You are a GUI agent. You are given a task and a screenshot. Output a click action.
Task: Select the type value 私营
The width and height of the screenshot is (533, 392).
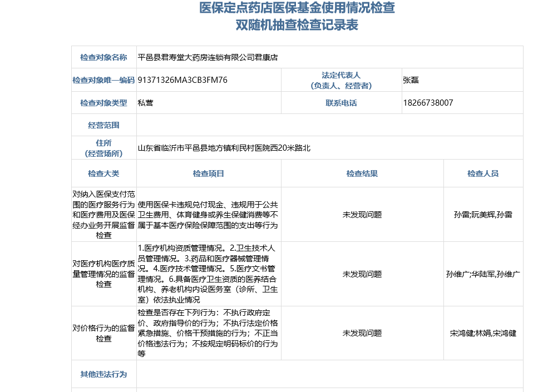pos(145,103)
